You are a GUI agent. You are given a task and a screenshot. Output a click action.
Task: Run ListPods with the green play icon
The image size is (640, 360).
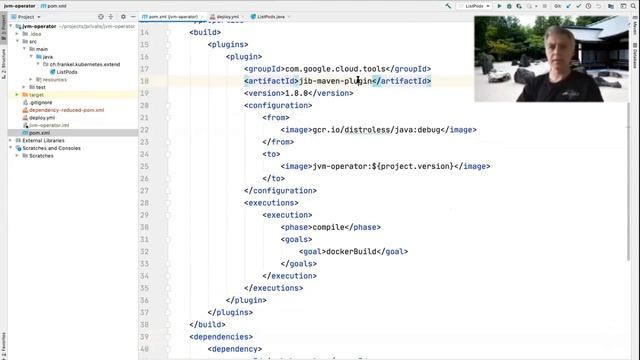coord(499,6)
